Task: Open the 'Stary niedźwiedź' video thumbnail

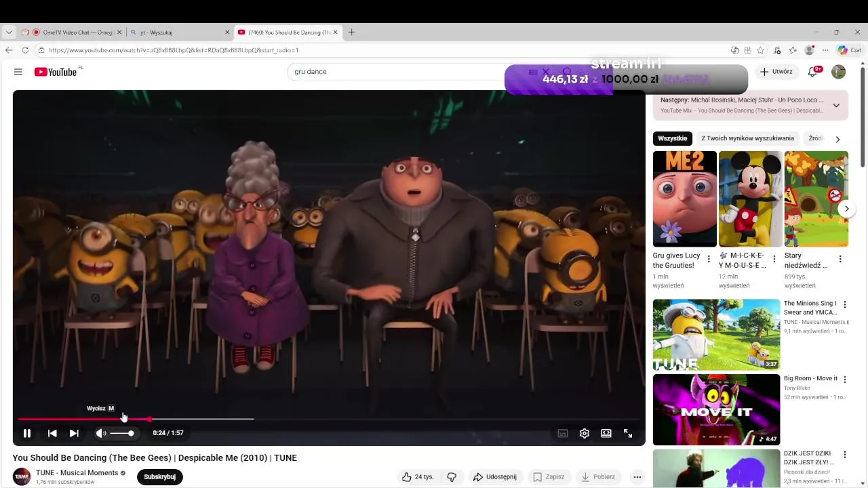Action: point(816,199)
